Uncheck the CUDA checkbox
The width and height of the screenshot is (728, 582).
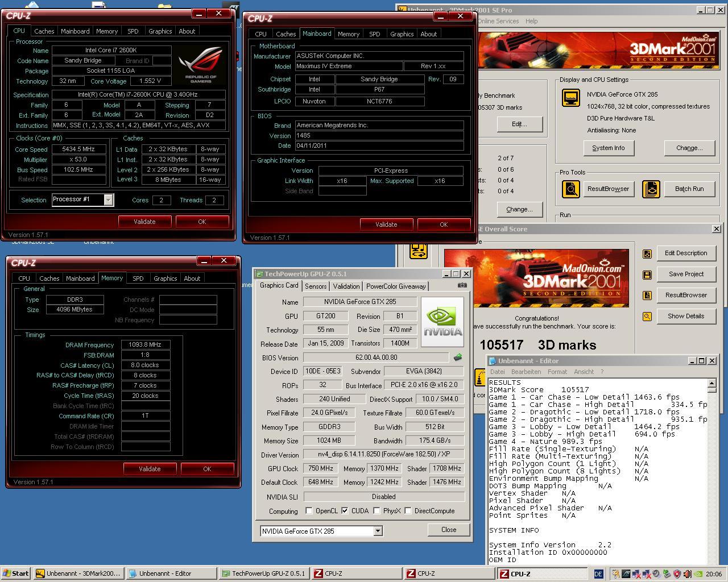(345, 511)
